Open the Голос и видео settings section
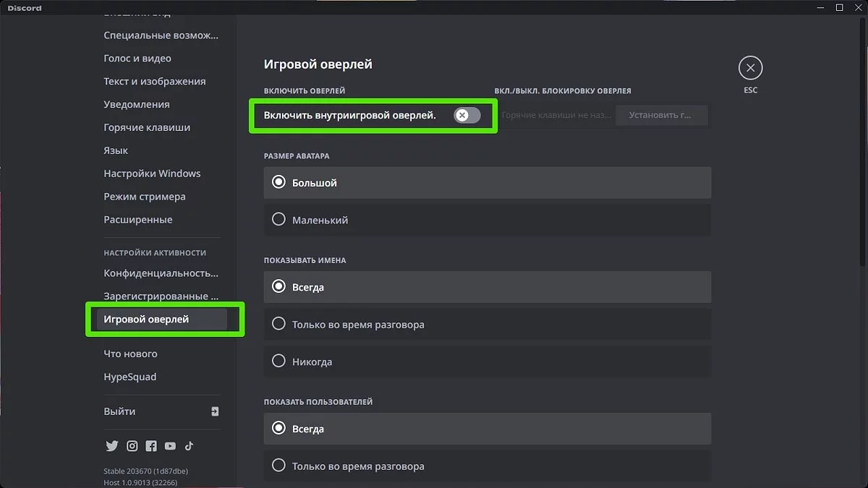This screenshot has height=488, width=868. tap(137, 59)
